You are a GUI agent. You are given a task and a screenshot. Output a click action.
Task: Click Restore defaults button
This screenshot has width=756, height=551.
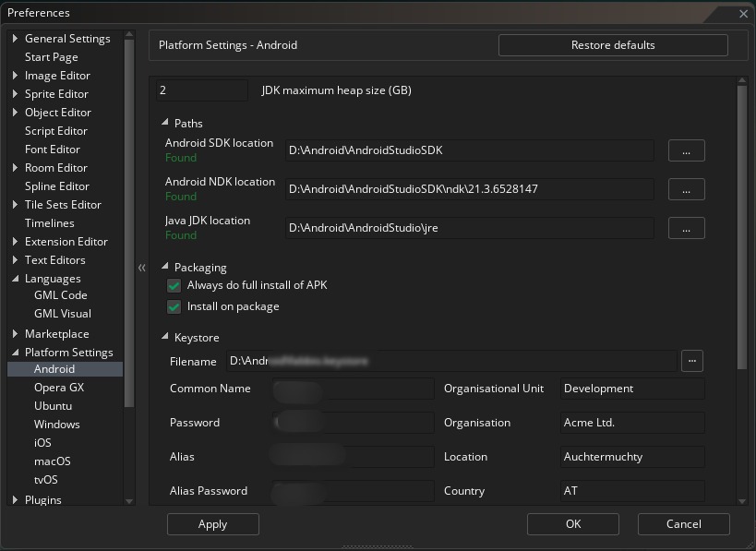(613, 45)
